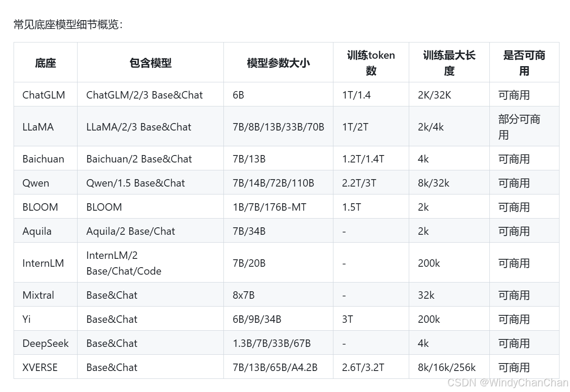Select the ChatGLM row name cell

coord(46,95)
